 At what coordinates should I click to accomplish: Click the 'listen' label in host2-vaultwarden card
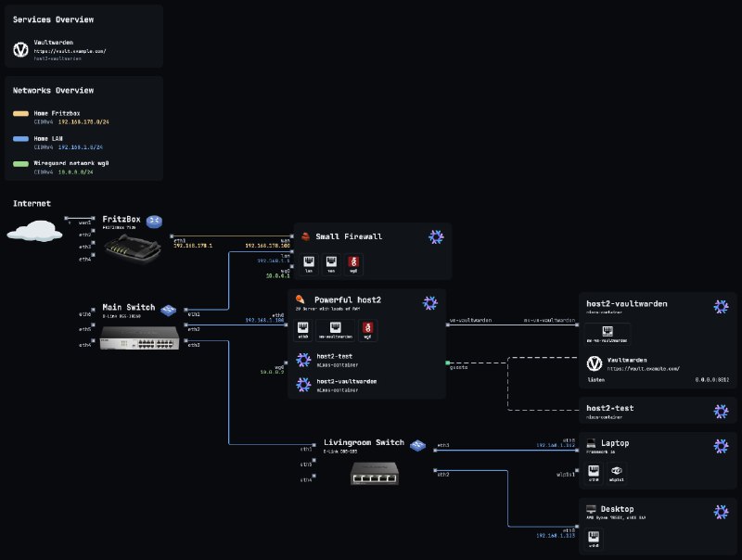click(595, 379)
